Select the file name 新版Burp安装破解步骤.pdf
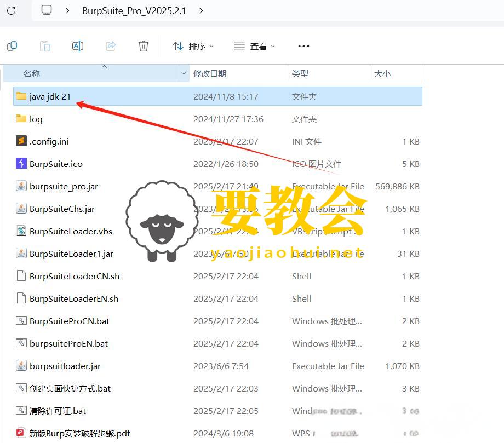 click(x=80, y=434)
